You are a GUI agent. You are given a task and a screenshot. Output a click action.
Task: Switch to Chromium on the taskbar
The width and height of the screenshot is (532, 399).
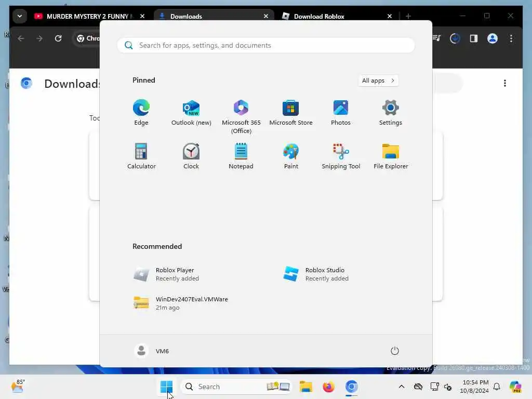click(352, 387)
